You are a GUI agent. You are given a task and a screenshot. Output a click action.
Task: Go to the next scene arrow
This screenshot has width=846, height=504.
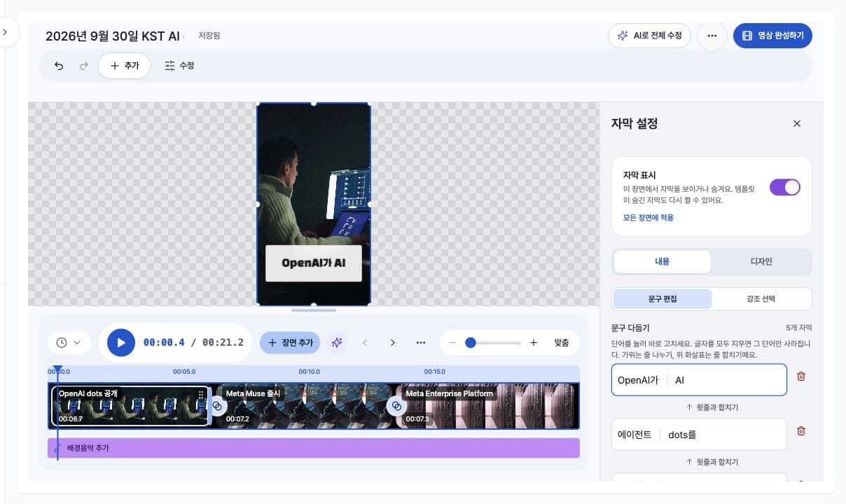[x=393, y=343]
